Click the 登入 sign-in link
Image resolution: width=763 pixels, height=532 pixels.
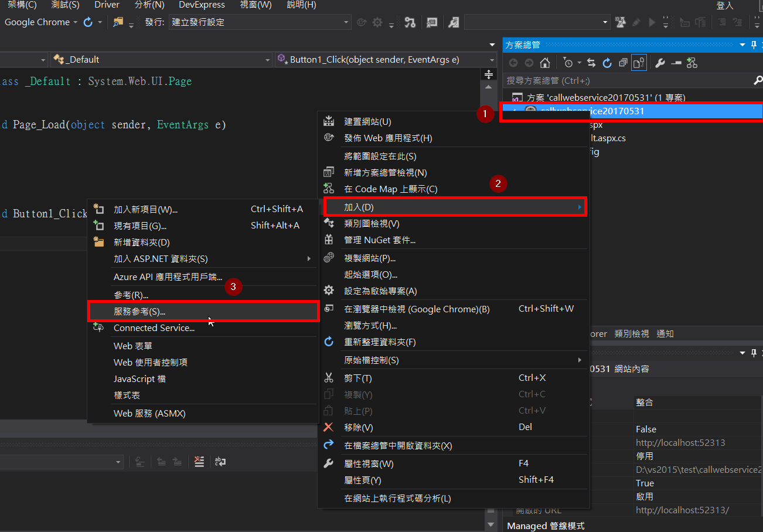pyautogui.click(x=725, y=5)
